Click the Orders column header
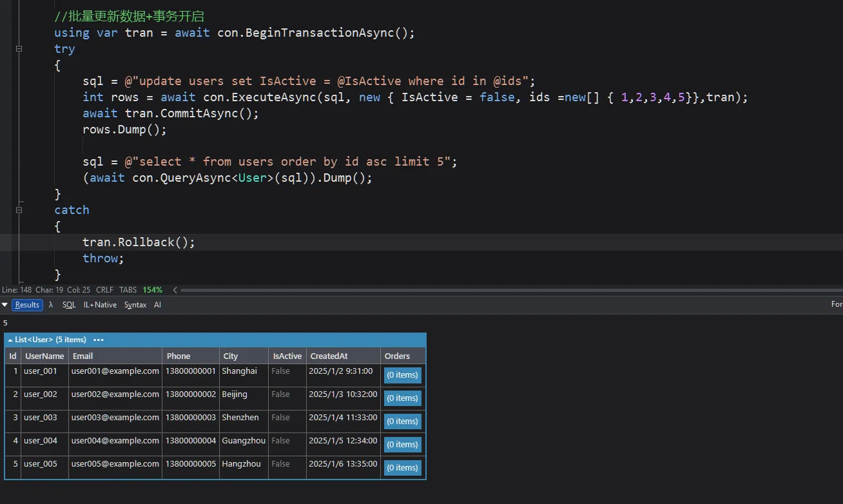Viewport: 843px width, 504px height. (x=403, y=356)
